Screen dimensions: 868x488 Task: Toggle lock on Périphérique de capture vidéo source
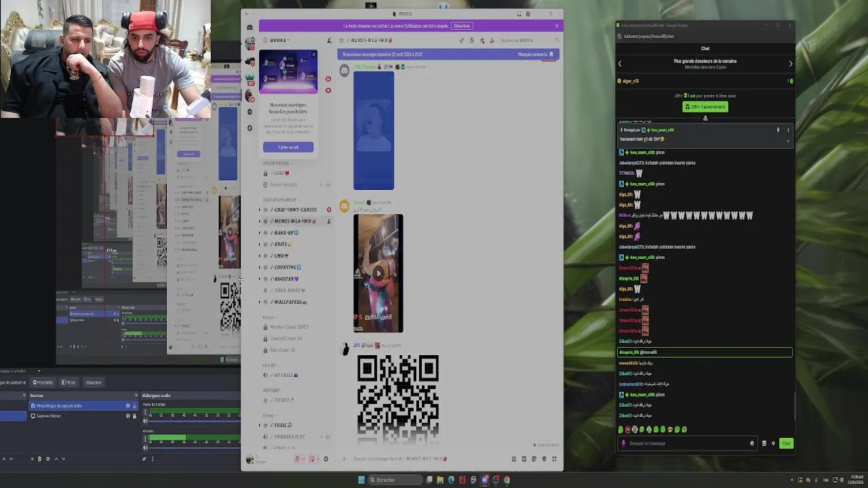click(x=134, y=406)
